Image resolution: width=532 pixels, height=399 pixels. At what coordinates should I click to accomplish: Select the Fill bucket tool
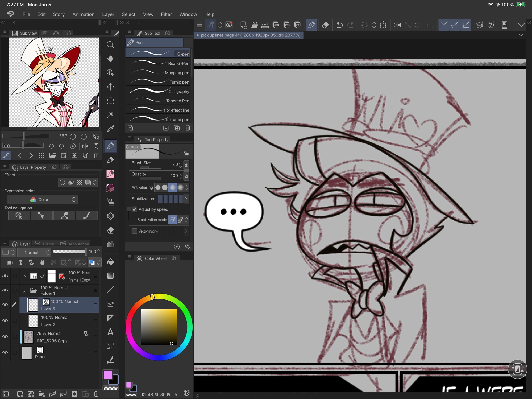point(110,262)
